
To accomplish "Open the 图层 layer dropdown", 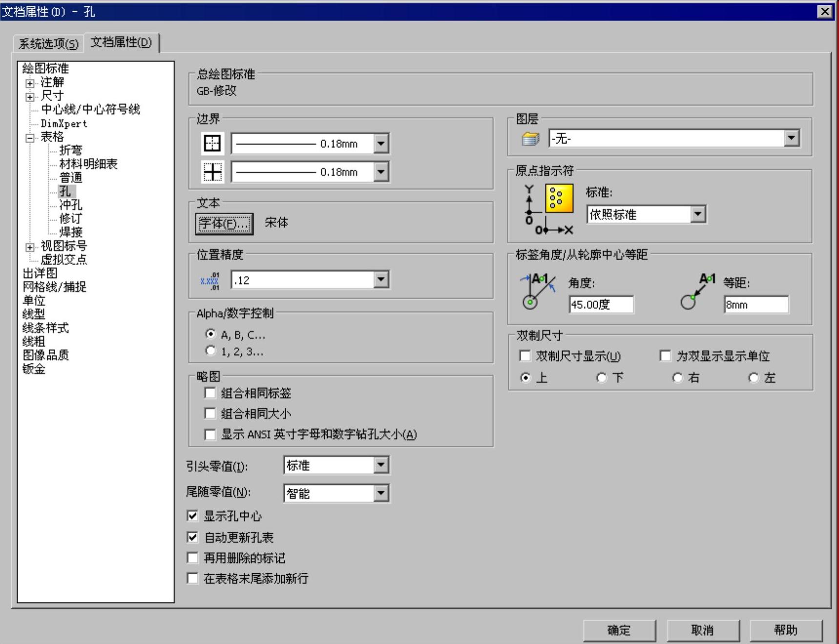I will pos(791,139).
